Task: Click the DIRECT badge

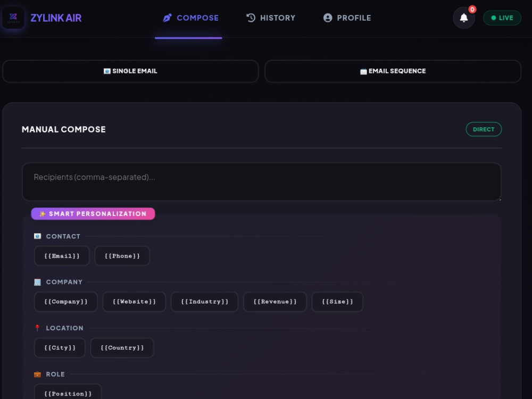Action: pos(484,129)
